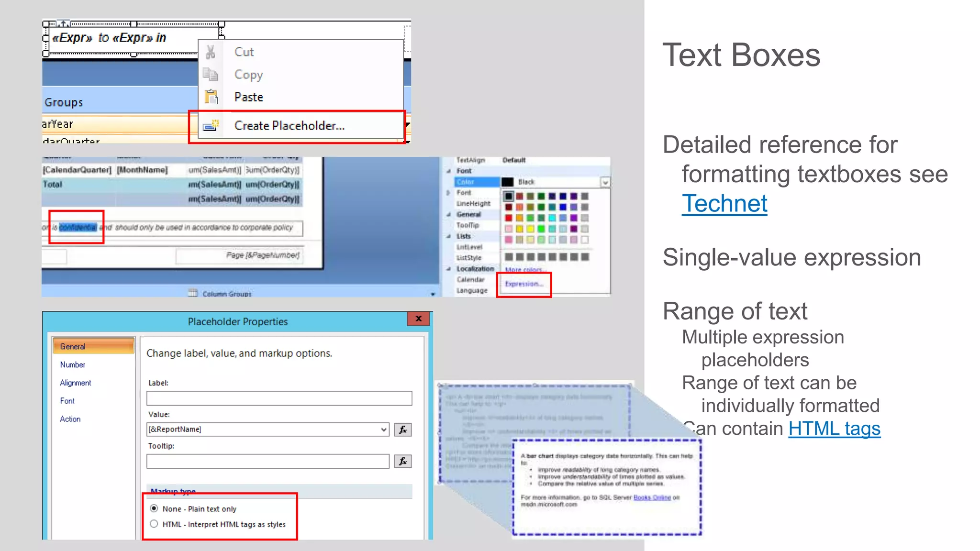Click the Label input field
This screenshot has height=551, width=980.
(279, 398)
